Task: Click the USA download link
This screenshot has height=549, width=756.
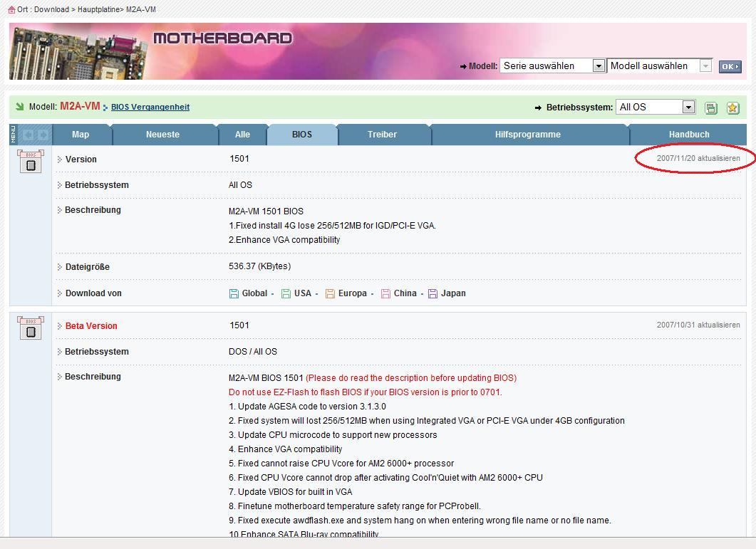Action: tap(303, 293)
